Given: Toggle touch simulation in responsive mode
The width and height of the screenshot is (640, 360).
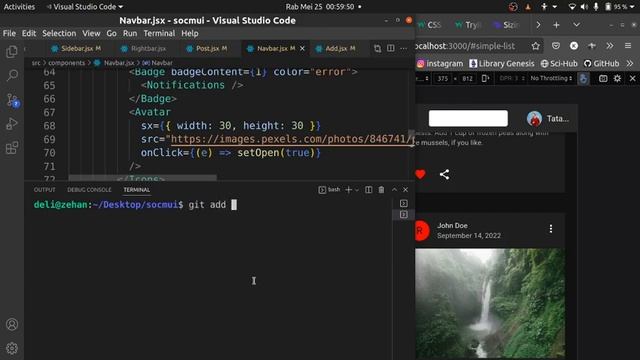Looking at the screenshot, I should 584,79.
